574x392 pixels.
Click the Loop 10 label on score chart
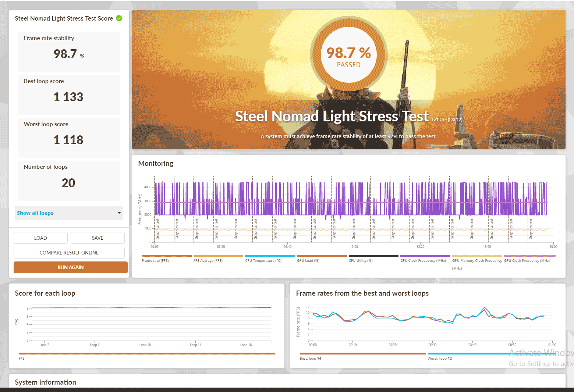(x=145, y=345)
